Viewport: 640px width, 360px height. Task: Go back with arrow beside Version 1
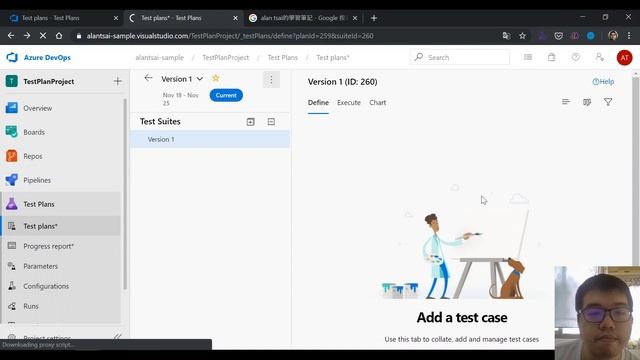click(x=148, y=78)
